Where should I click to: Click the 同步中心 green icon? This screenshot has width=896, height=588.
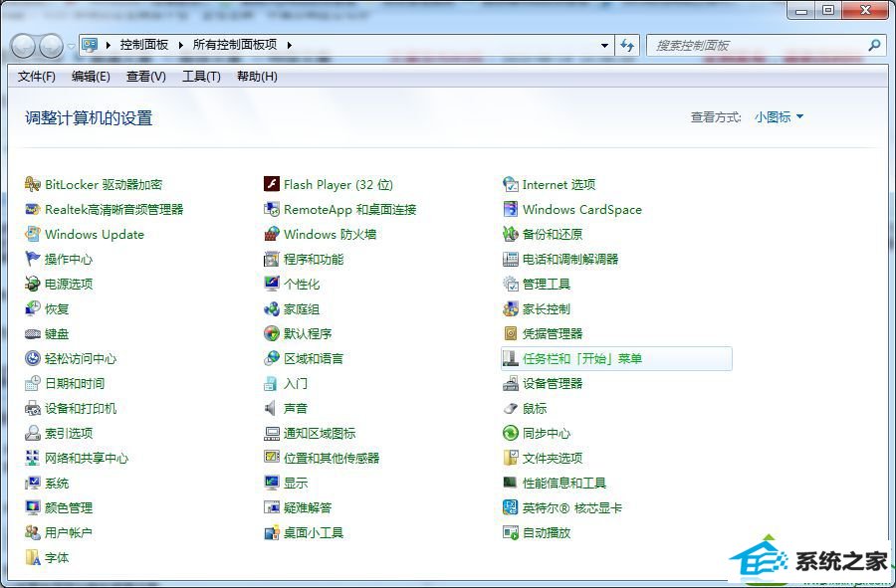click(511, 434)
